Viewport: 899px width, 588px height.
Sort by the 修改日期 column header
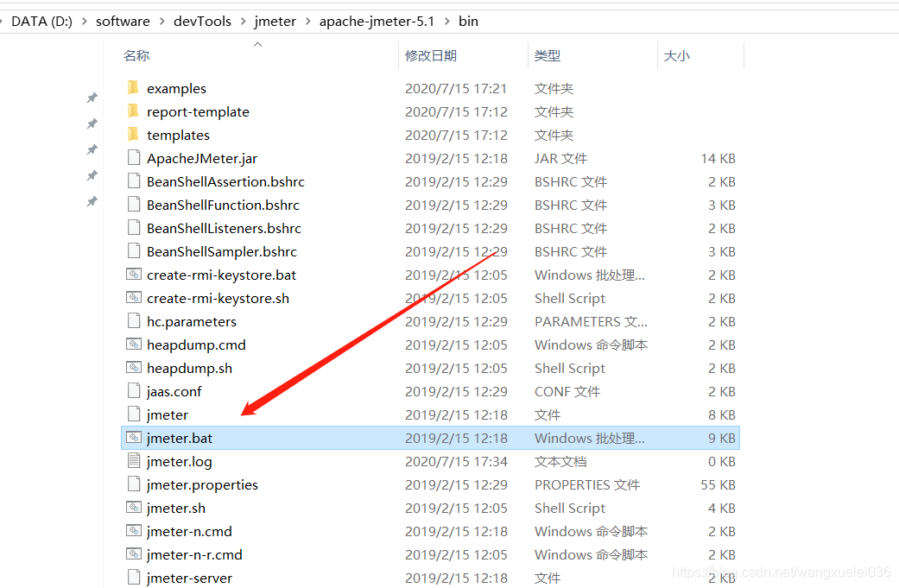coord(431,55)
